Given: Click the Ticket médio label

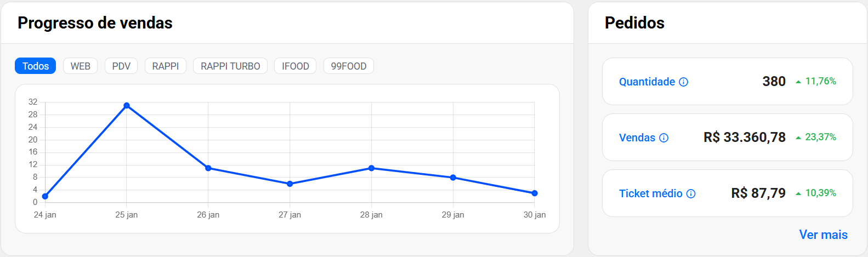Looking at the screenshot, I should coord(651,194).
